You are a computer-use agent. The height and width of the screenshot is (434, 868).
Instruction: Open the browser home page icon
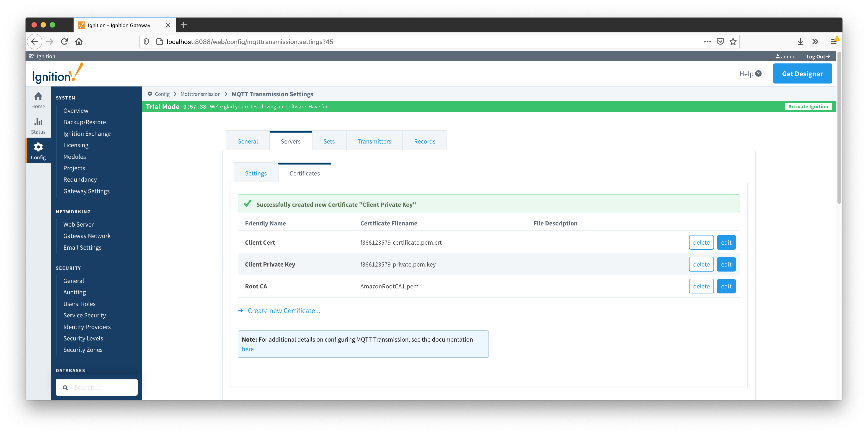79,42
